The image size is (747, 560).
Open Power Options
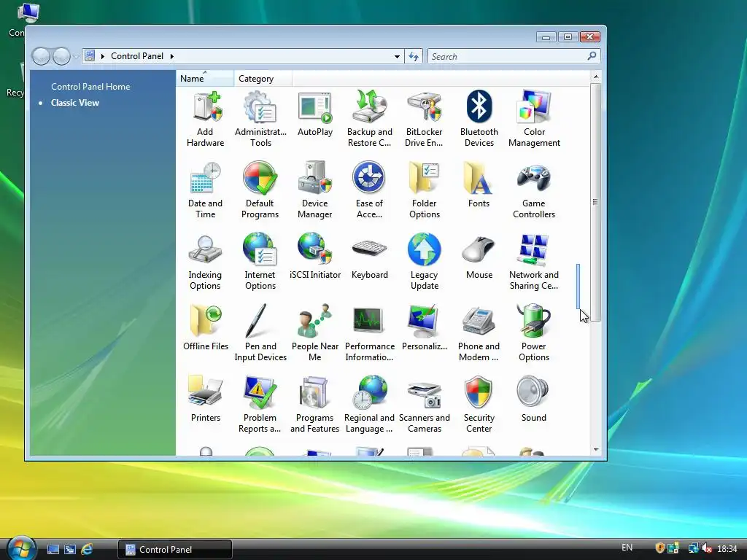pos(534,333)
